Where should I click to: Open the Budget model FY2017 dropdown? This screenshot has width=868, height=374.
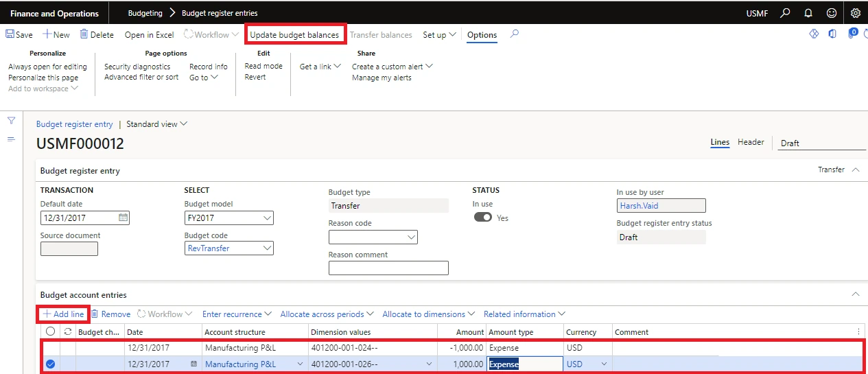(x=267, y=218)
